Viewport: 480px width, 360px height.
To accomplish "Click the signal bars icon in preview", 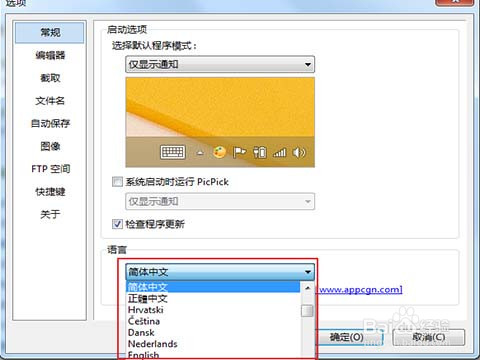I will click(x=279, y=153).
